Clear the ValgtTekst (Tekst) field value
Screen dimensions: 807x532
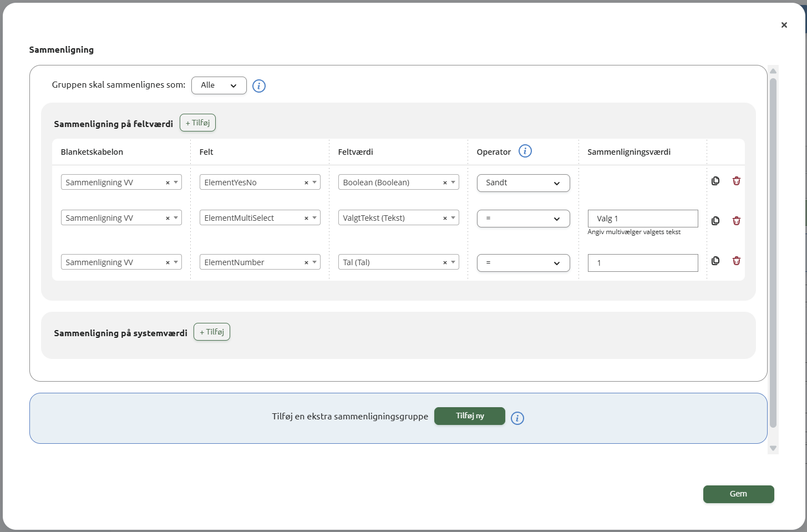pos(445,218)
